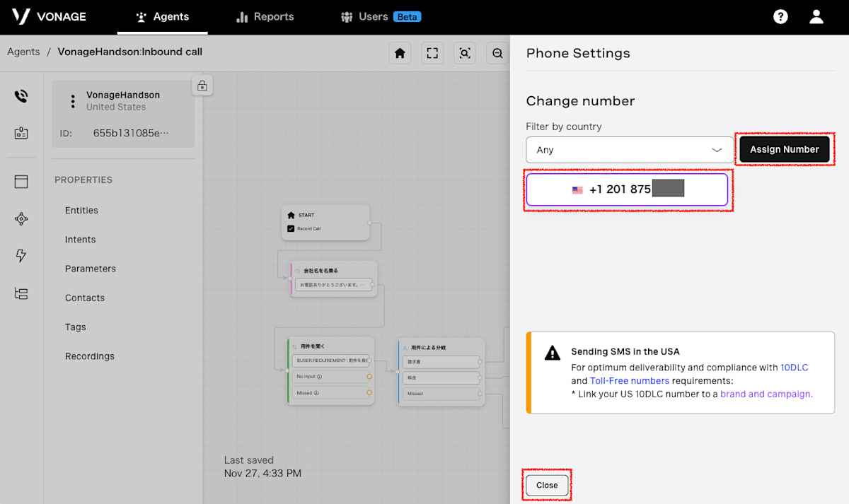
Task: Open Recordings in properties list
Action: click(x=90, y=356)
